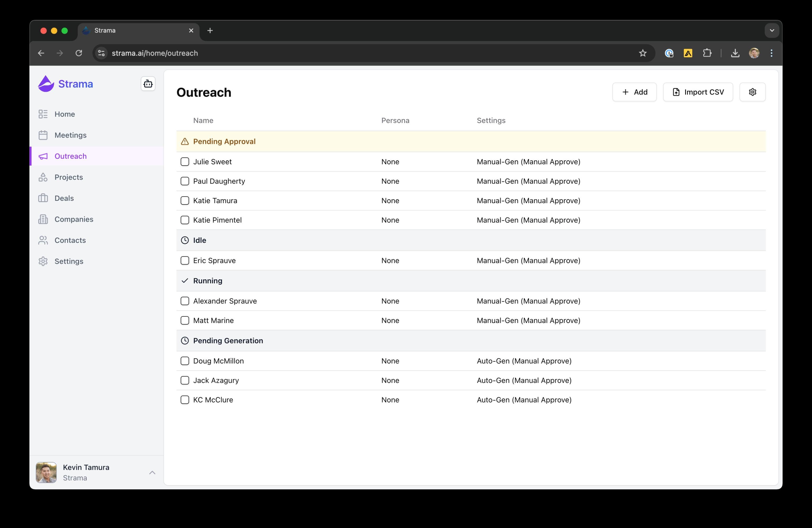812x528 pixels.
Task: Navigate to Deals in the sidebar
Action: [x=96, y=198]
